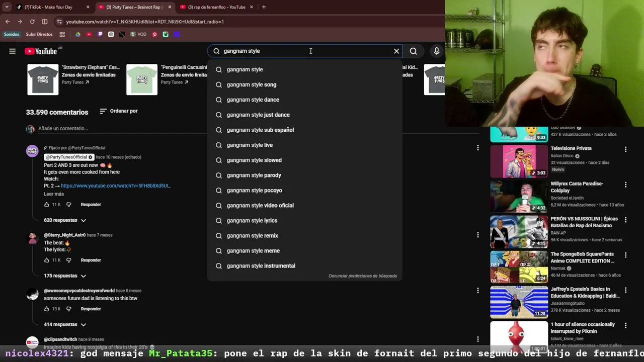
Task: Like the @Starry_Night_Astr0 comment
Action: click(47, 260)
